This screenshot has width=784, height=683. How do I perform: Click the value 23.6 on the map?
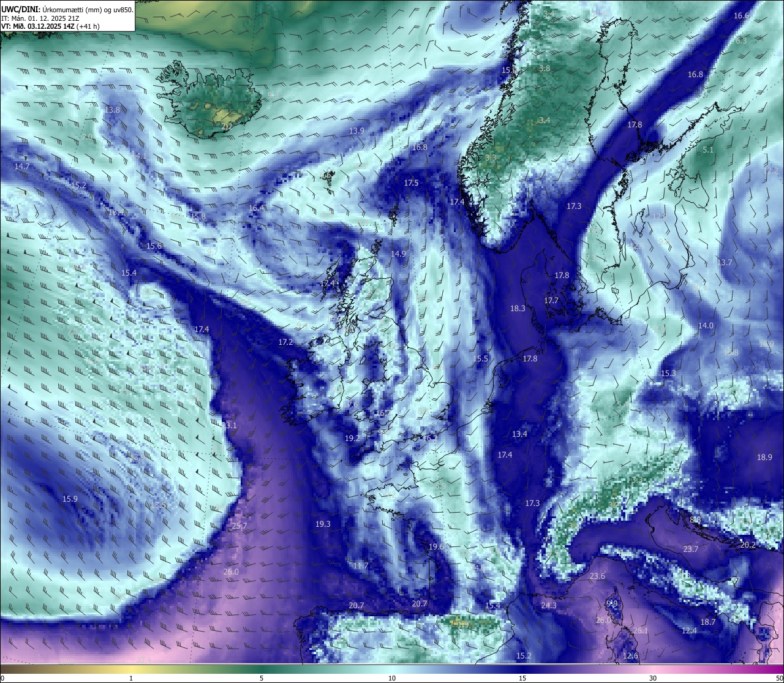coord(597,576)
